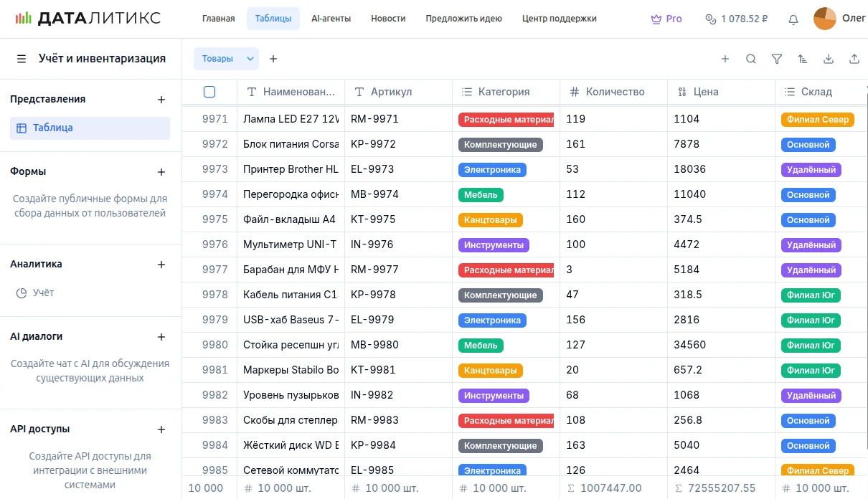Select the Учёт analytics item in sidebar

coord(43,293)
